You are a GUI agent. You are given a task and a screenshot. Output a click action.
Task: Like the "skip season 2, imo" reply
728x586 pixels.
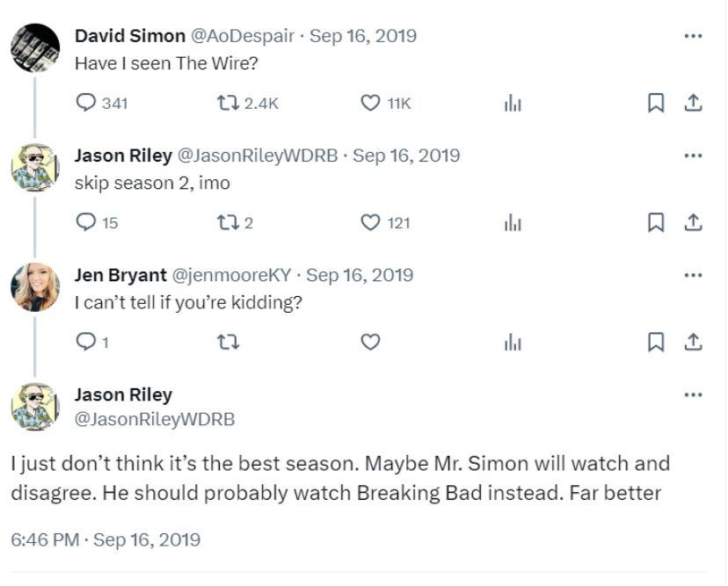click(x=370, y=223)
